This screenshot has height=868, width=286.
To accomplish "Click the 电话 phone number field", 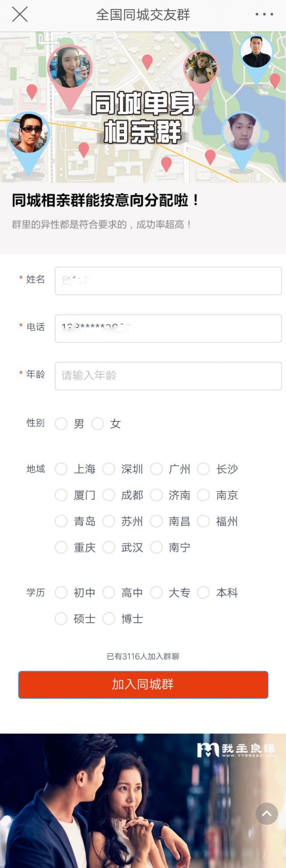I will (168, 328).
